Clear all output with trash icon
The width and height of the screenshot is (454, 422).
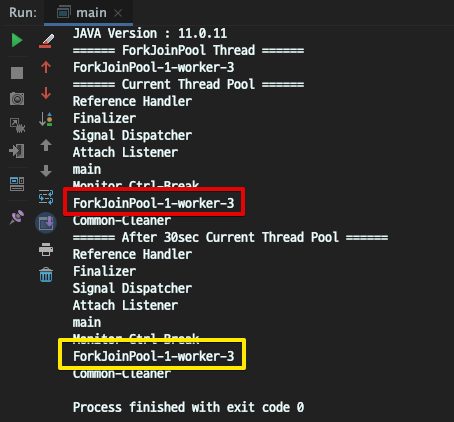pos(46,275)
